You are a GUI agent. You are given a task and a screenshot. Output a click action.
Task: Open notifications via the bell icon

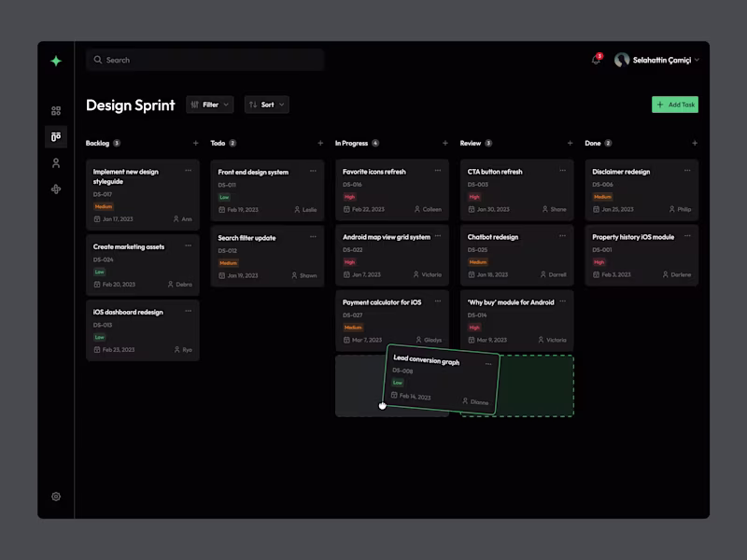click(597, 58)
